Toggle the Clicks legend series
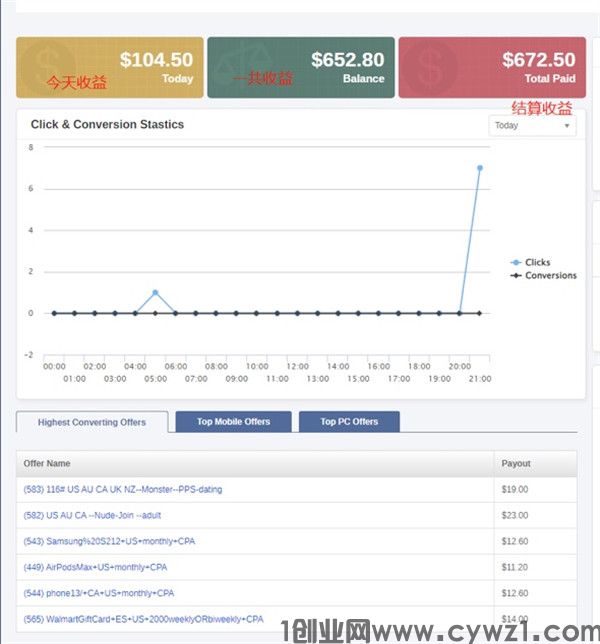The image size is (600, 644). 536,262
